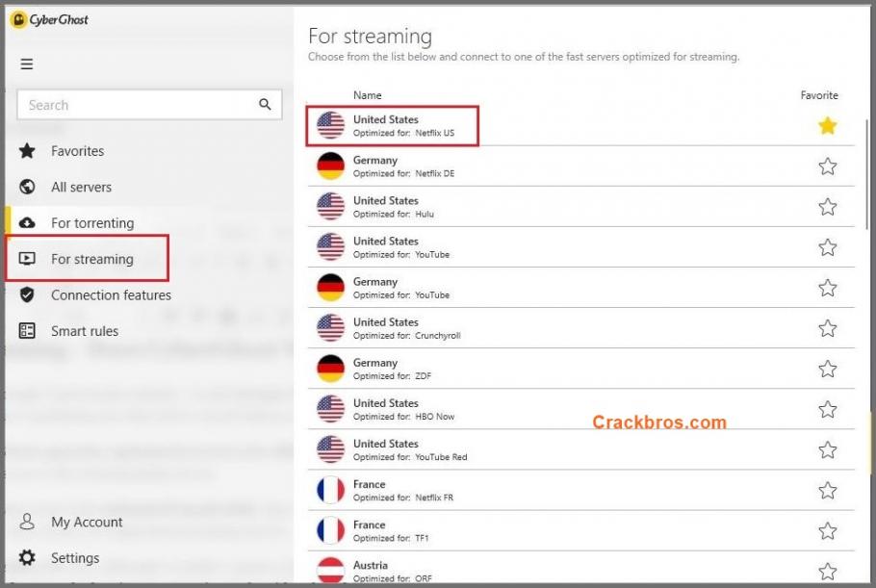
Task: Click the US flag for Hulu server
Action: 331,206
